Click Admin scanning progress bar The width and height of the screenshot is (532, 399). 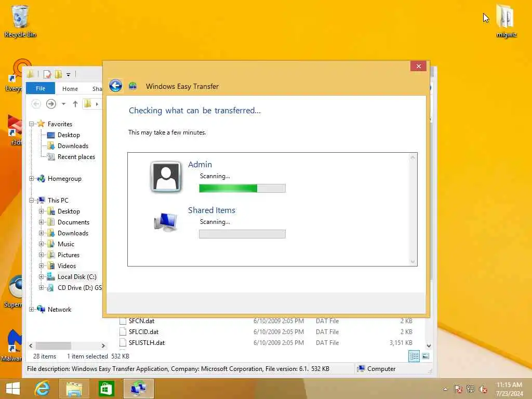point(242,188)
